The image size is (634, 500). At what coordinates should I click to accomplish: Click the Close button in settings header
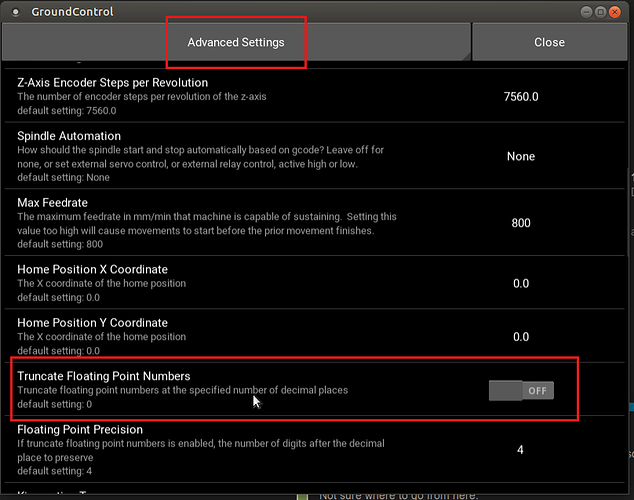click(549, 42)
